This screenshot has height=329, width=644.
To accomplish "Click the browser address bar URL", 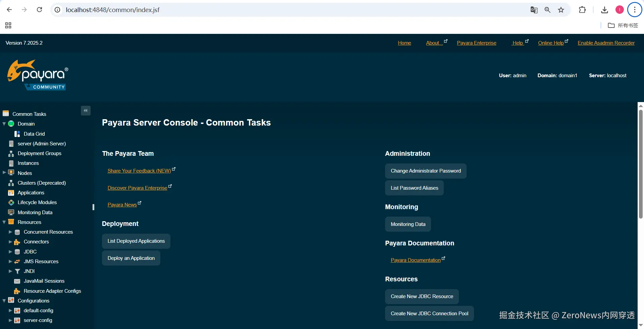I will [x=113, y=10].
